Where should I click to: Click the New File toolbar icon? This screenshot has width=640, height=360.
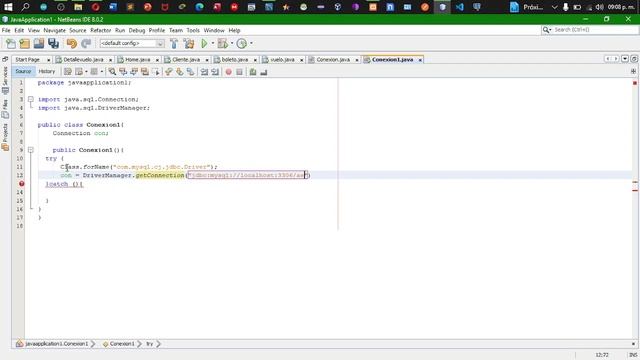[x=11, y=43]
